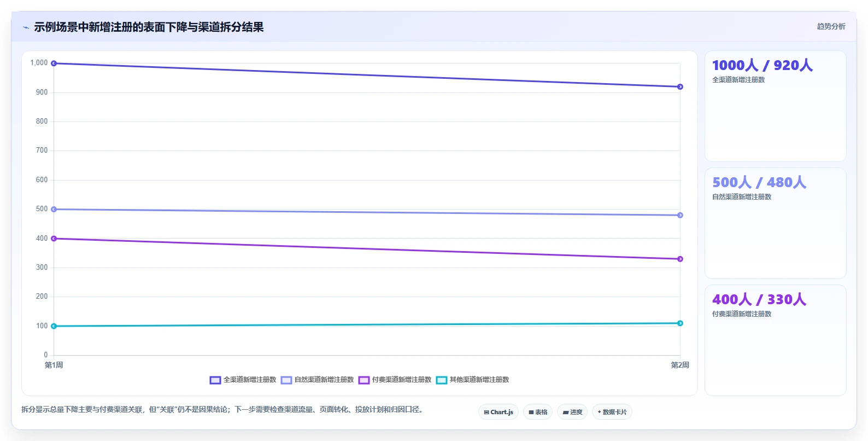The width and height of the screenshot is (868, 441).
Task: Click the 500 y-axis label
Action: (x=42, y=209)
